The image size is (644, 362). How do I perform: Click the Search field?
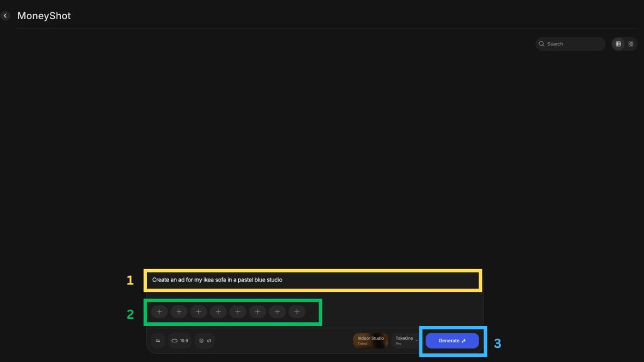pyautogui.click(x=574, y=44)
